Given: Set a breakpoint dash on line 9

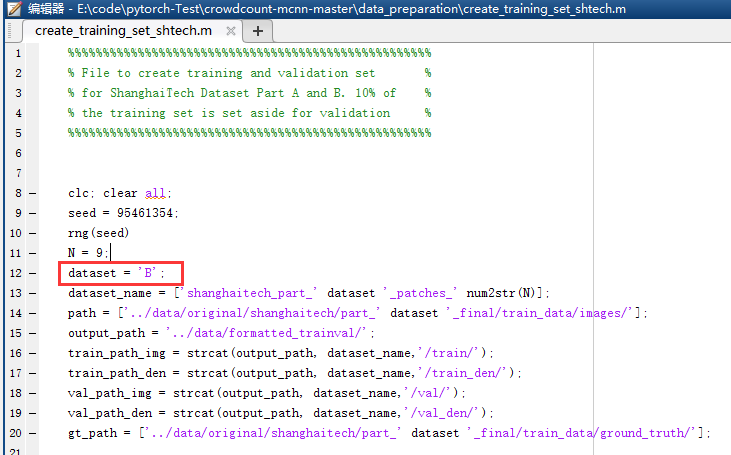Looking at the screenshot, I should 33,213.
